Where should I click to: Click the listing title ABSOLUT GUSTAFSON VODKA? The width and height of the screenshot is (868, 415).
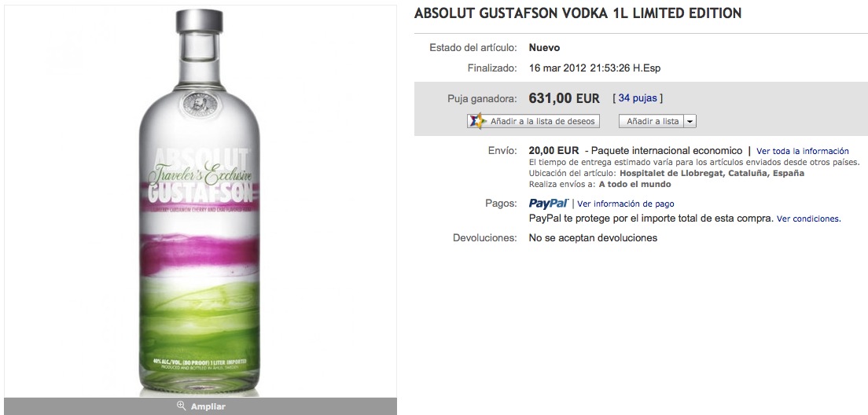pos(577,13)
